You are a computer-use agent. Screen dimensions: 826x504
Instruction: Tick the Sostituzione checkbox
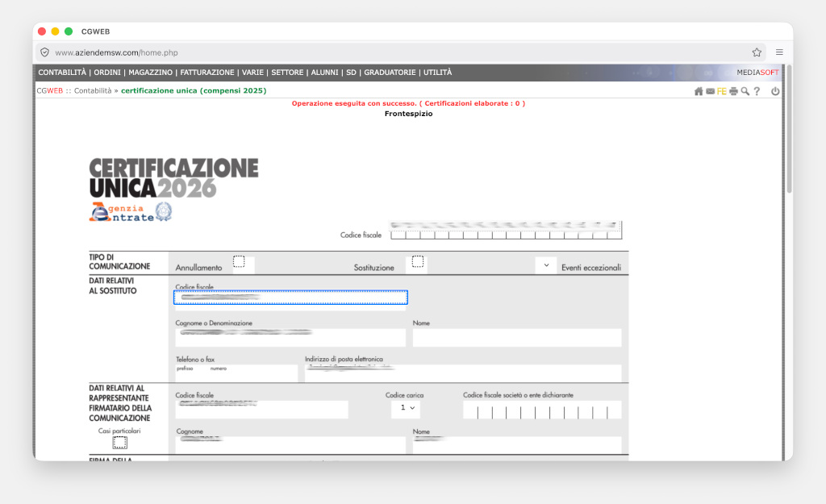(x=418, y=262)
